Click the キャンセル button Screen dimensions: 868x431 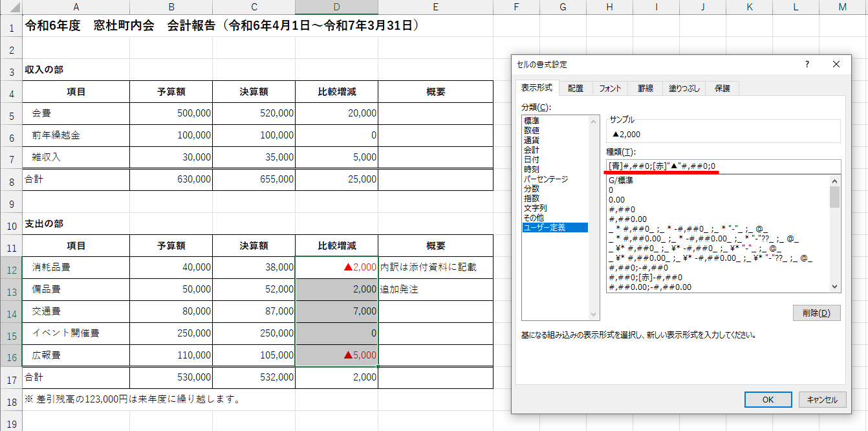(822, 399)
